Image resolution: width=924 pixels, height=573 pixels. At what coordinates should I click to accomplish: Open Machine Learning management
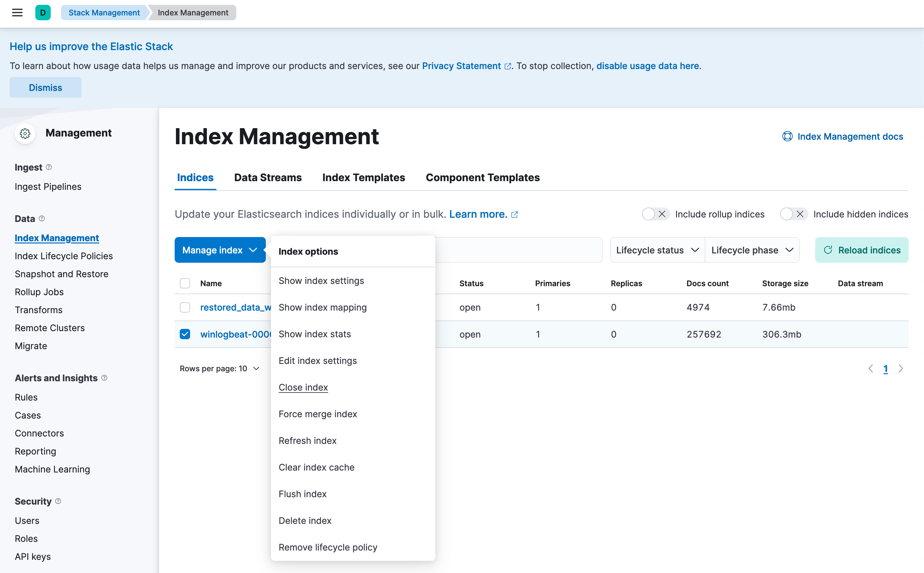pos(52,469)
